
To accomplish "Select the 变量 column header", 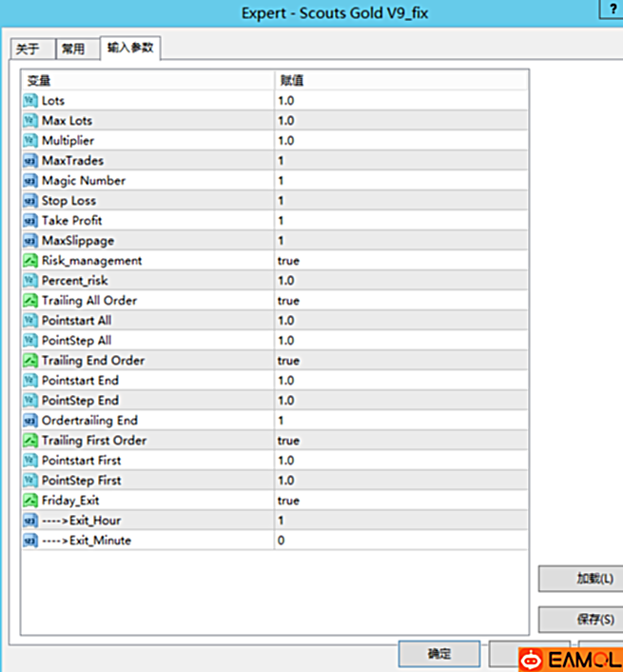I will tap(147, 81).
